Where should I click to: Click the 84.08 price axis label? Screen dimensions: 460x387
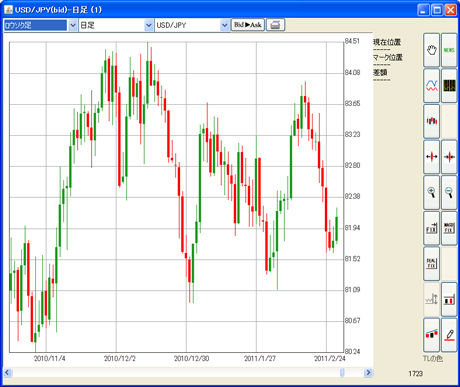pos(352,72)
